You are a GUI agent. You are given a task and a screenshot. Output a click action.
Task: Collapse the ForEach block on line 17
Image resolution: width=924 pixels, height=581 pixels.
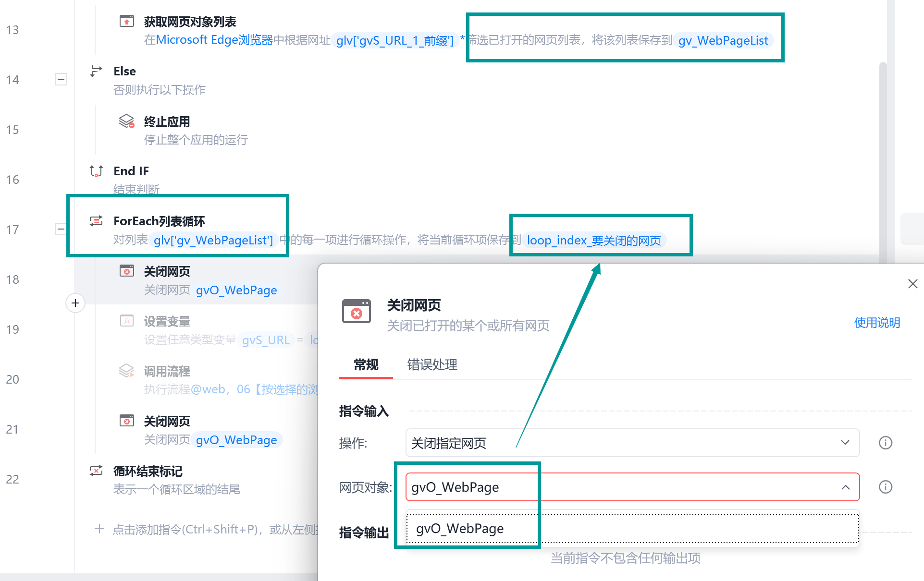[61, 229]
